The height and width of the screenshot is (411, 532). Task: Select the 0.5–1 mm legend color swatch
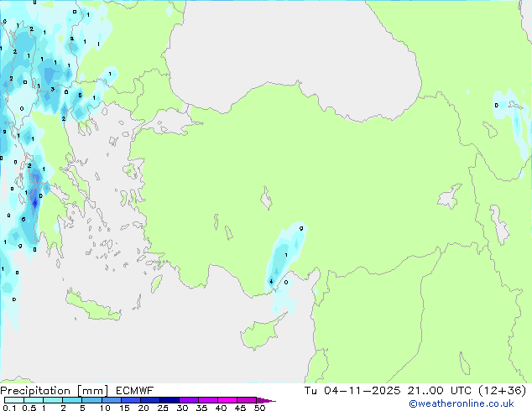(x=34, y=400)
